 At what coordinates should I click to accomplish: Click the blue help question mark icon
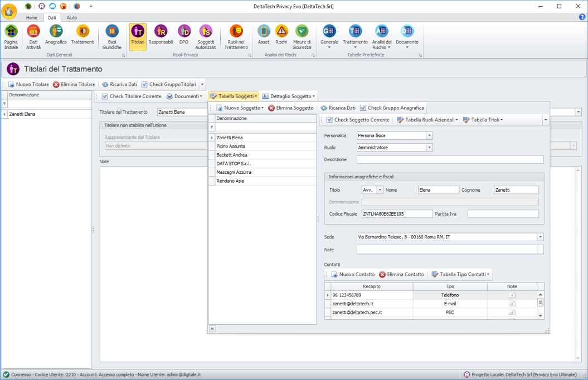point(582,17)
